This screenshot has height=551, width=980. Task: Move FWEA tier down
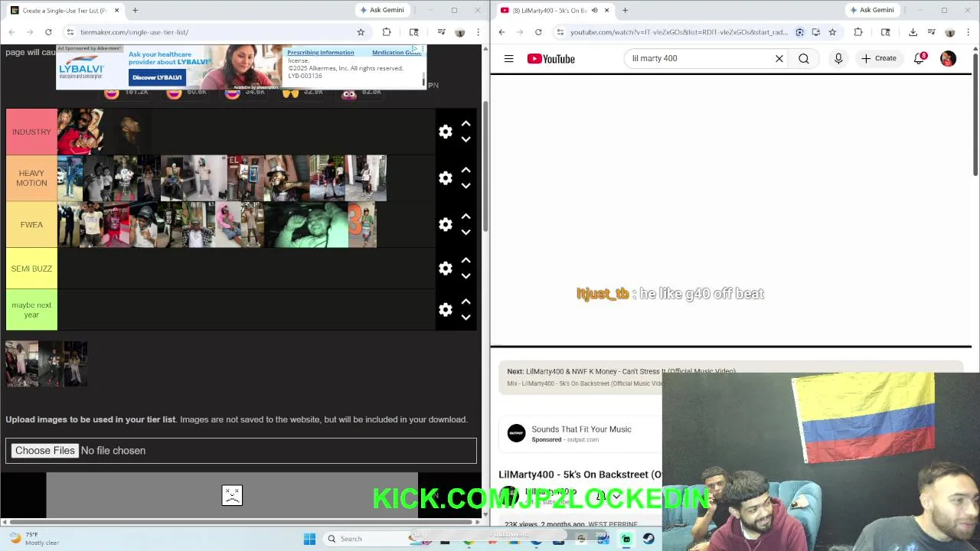(465, 232)
